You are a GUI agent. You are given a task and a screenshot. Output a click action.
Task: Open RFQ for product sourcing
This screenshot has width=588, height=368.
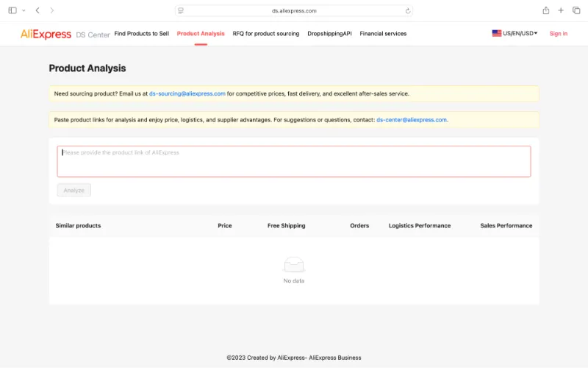tap(266, 33)
